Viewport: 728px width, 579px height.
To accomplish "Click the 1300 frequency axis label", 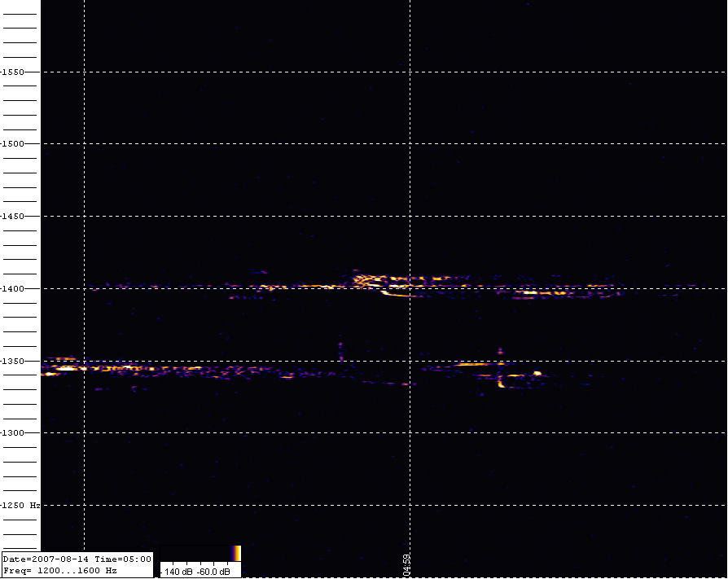I will 13,432.
